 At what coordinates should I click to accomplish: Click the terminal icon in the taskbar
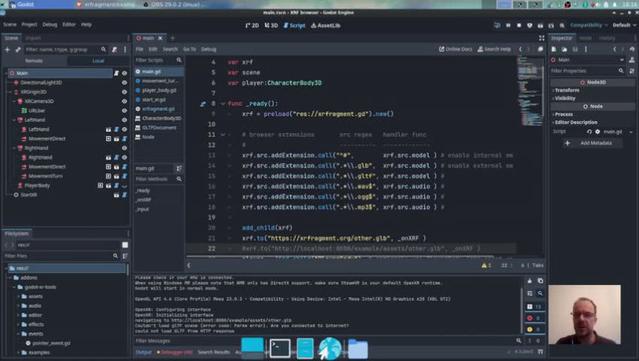tap(280, 349)
